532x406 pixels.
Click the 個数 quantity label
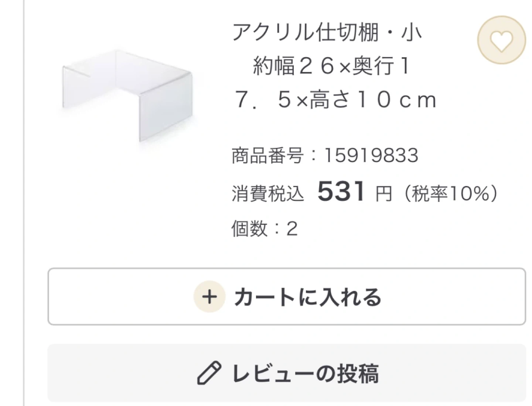[249, 229]
